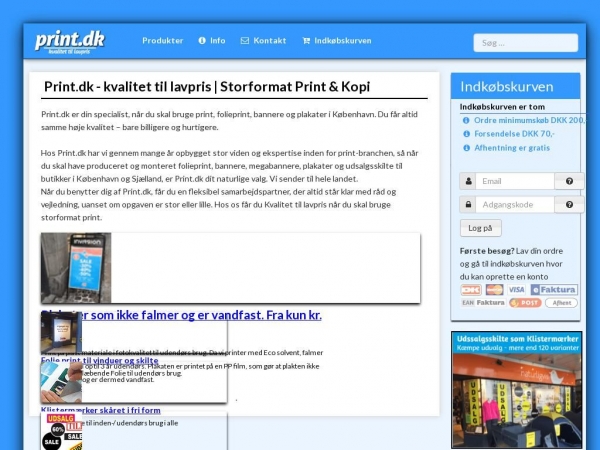Open the Produkter menu
Viewport: 600px width, 450px height.
click(x=163, y=41)
